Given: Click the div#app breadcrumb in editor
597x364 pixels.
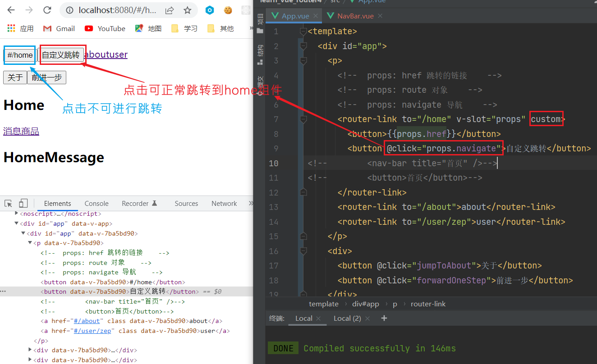Looking at the screenshot, I should (366, 304).
